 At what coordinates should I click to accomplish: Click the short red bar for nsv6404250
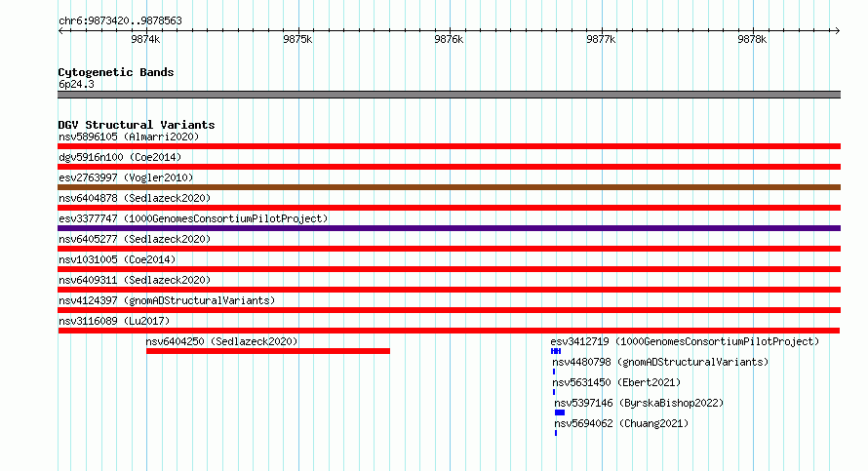coord(268,351)
